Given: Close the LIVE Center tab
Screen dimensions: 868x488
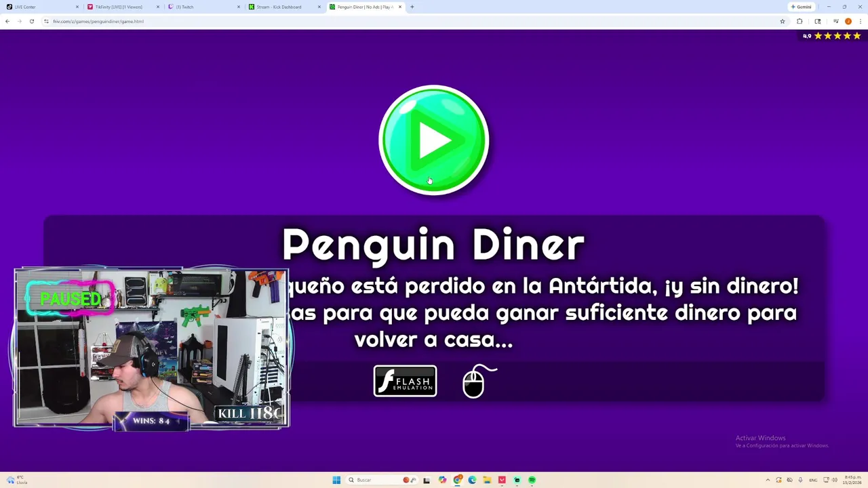Looking at the screenshot, I should pos(77,7).
